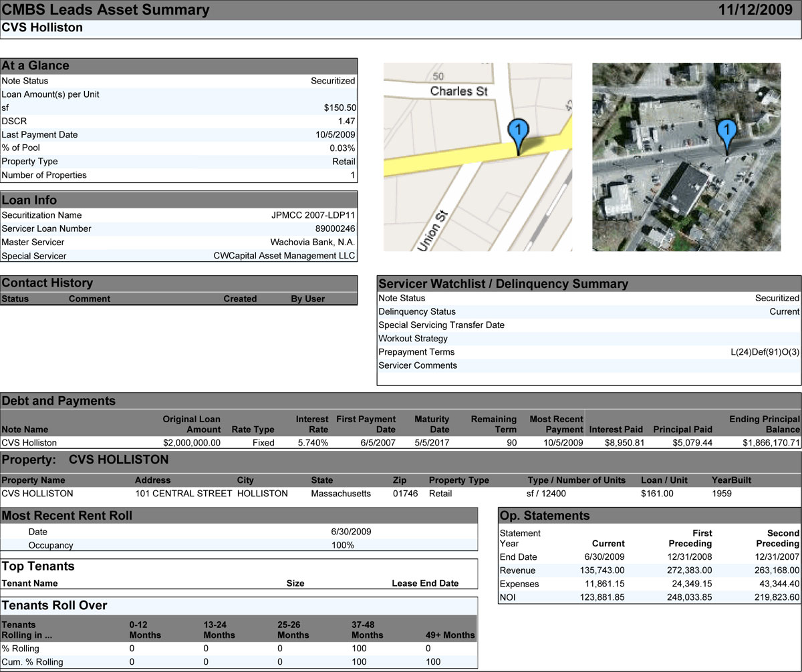Click the sf / 12400 units value
The height and width of the screenshot is (672, 802).
click(x=547, y=494)
